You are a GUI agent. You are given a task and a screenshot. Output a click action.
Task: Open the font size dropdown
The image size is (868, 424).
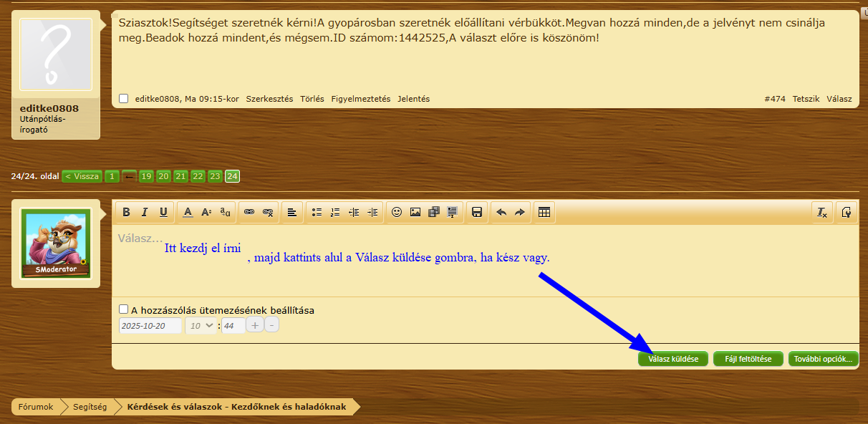point(206,212)
